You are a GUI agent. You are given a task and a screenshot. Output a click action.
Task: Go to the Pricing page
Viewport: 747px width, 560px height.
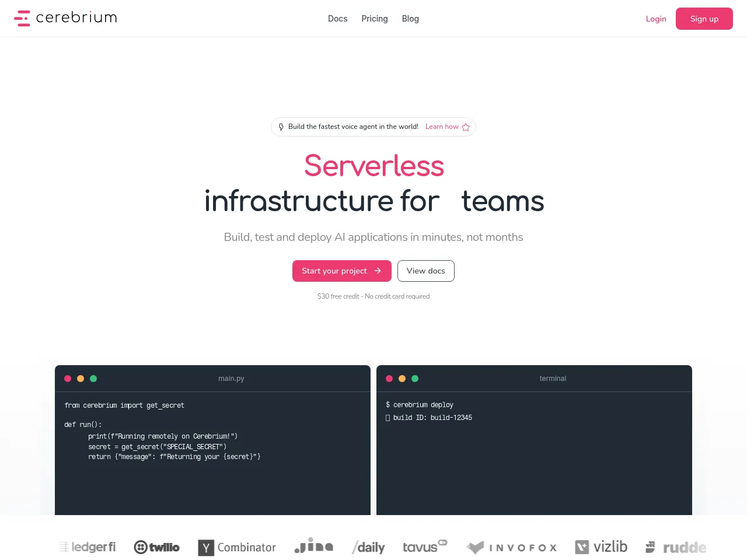point(374,19)
